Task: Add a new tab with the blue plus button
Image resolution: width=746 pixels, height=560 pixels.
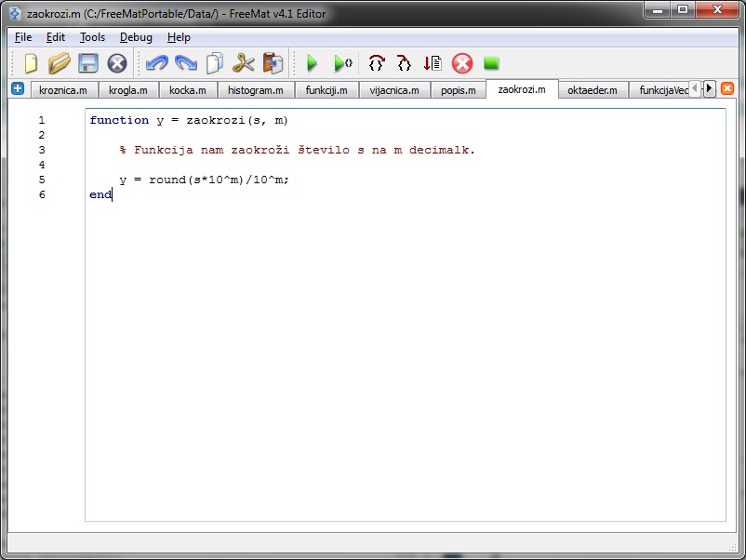Action: [18, 88]
